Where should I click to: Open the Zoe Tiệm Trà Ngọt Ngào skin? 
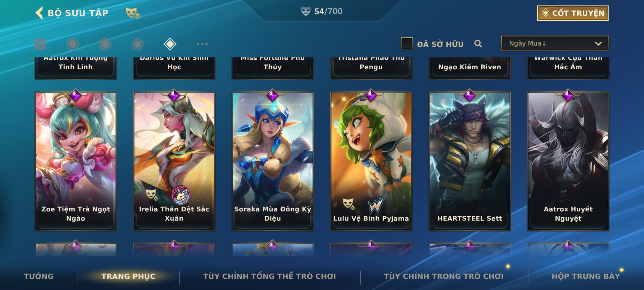click(76, 161)
